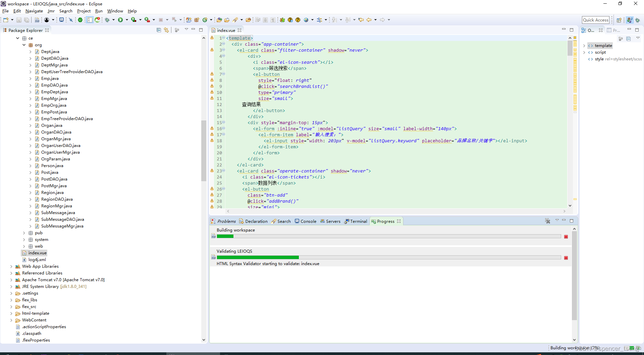Expand the WebContent folder
This screenshot has width=644, height=355.
click(11, 320)
